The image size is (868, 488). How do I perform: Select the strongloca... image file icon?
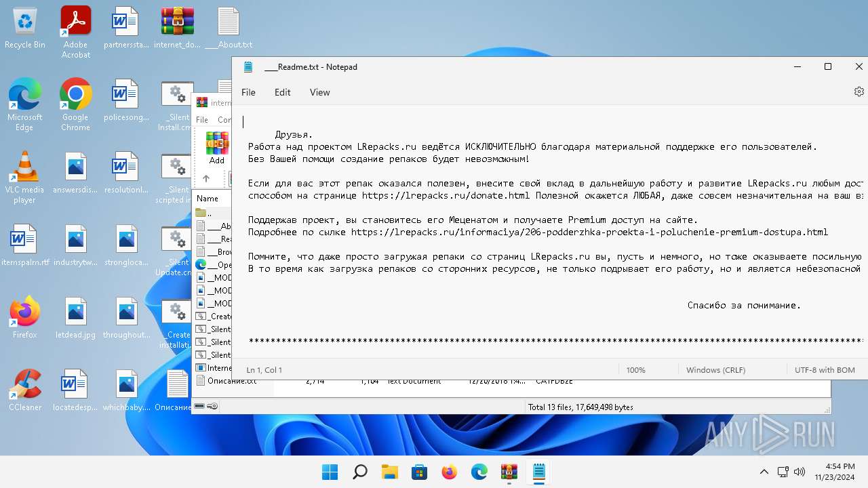click(x=126, y=245)
